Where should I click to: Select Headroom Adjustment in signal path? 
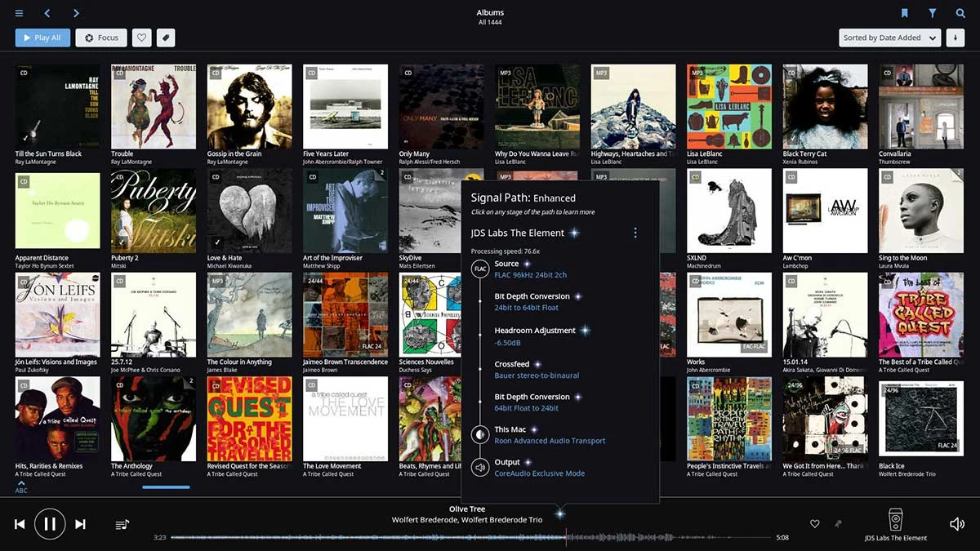point(535,331)
